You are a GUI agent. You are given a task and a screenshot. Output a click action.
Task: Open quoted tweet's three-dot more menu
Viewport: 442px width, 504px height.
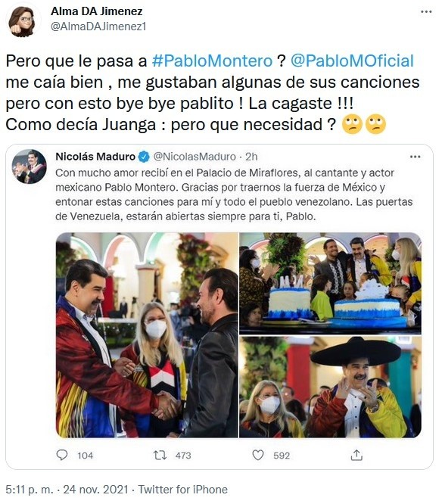pos(415,157)
